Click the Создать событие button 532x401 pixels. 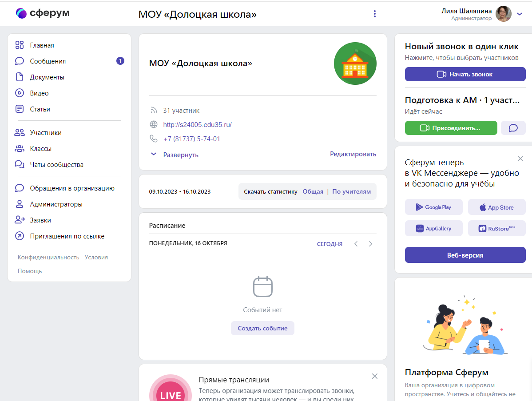point(262,329)
